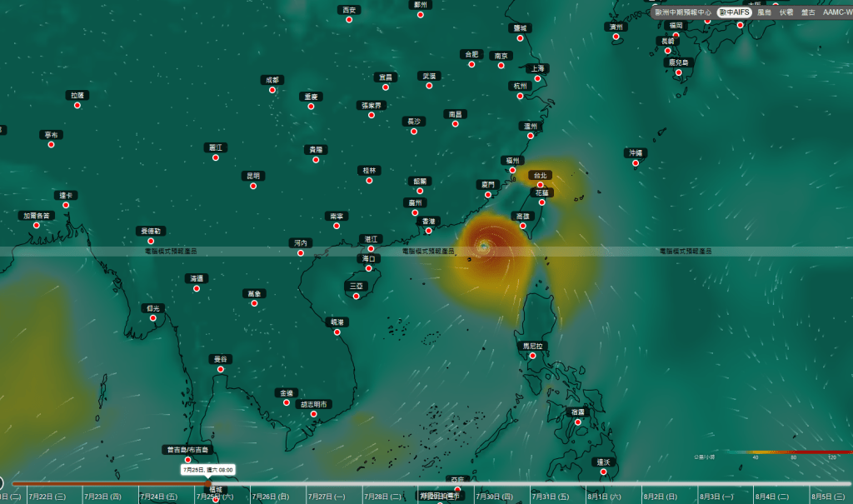This screenshot has height=504, width=853.
Task: Select the 加爾各答 city marker
Action: tap(37, 225)
